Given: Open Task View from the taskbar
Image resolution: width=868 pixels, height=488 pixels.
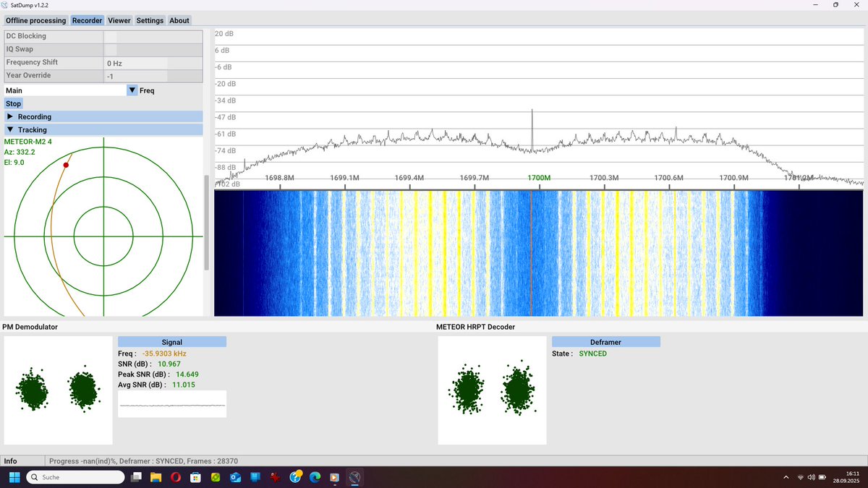Looking at the screenshot, I should [x=135, y=477].
